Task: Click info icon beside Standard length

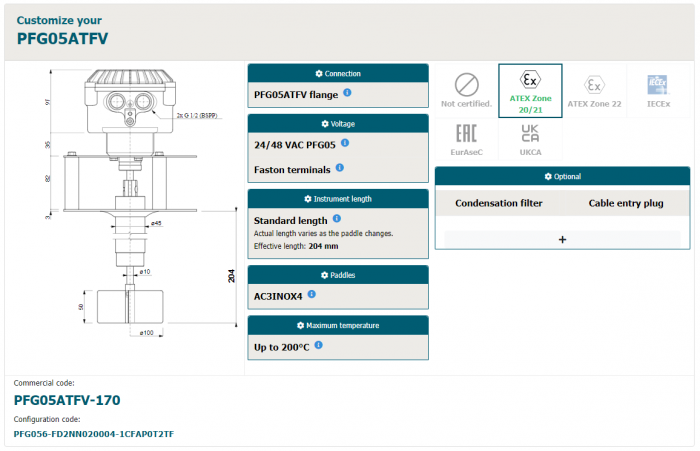Action: pyautogui.click(x=336, y=219)
